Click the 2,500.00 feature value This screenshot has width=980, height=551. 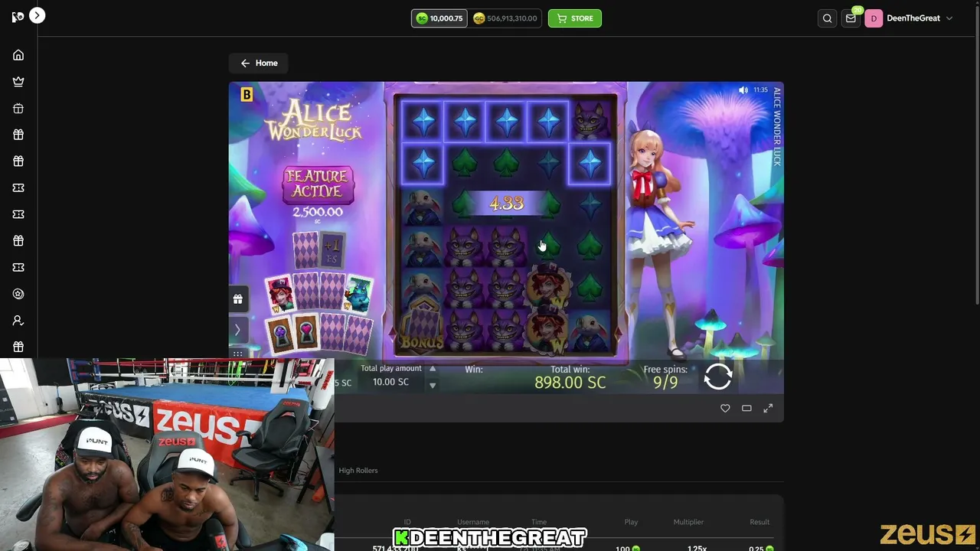[x=318, y=212]
